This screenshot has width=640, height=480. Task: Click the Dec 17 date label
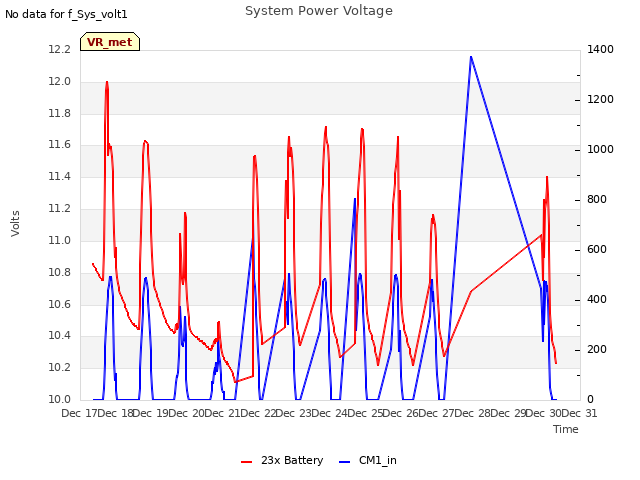click(x=79, y=413)
